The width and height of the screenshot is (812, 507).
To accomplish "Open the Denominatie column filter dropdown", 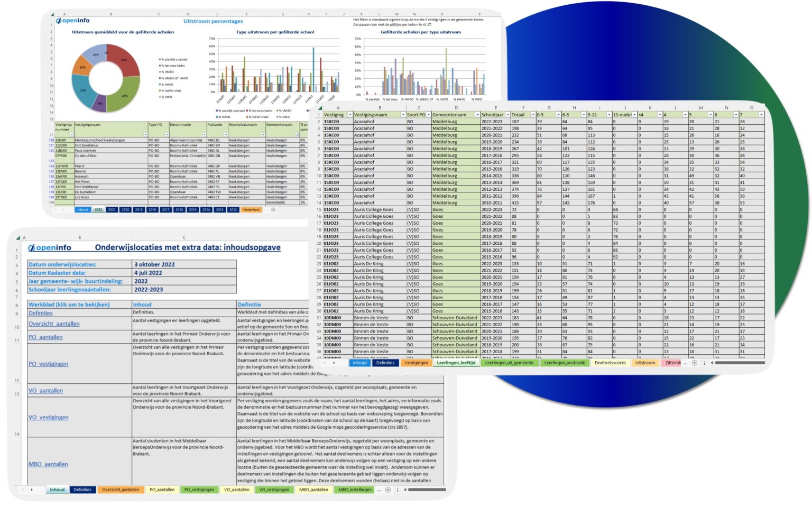I will tap(204, 135).
